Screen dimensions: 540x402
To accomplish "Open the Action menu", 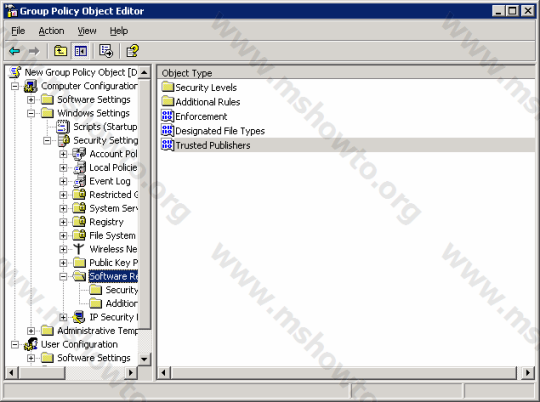I will point(51,31).
